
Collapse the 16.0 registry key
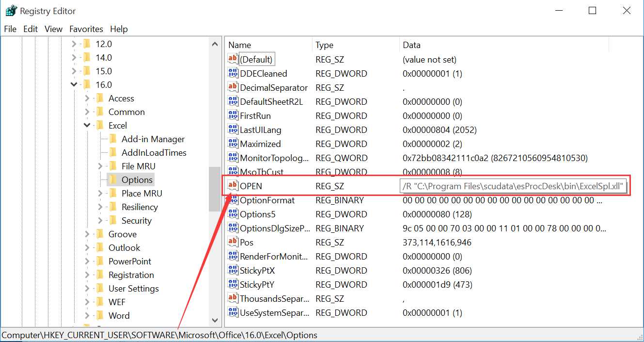[x=74, y=85]
